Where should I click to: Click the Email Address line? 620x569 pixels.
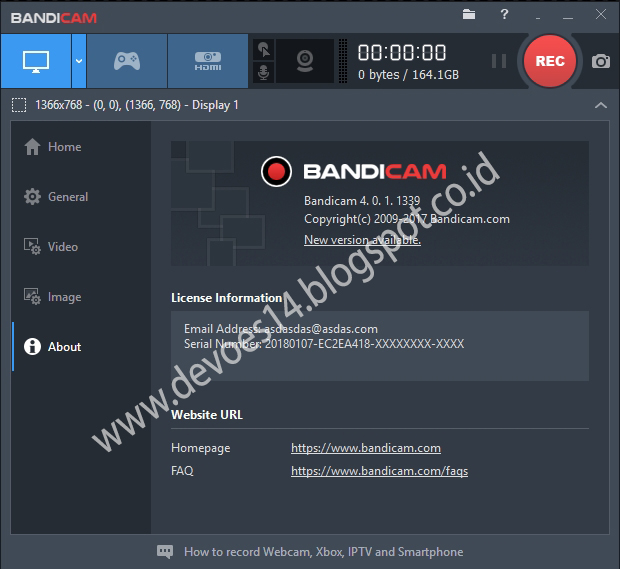[281, 329]
